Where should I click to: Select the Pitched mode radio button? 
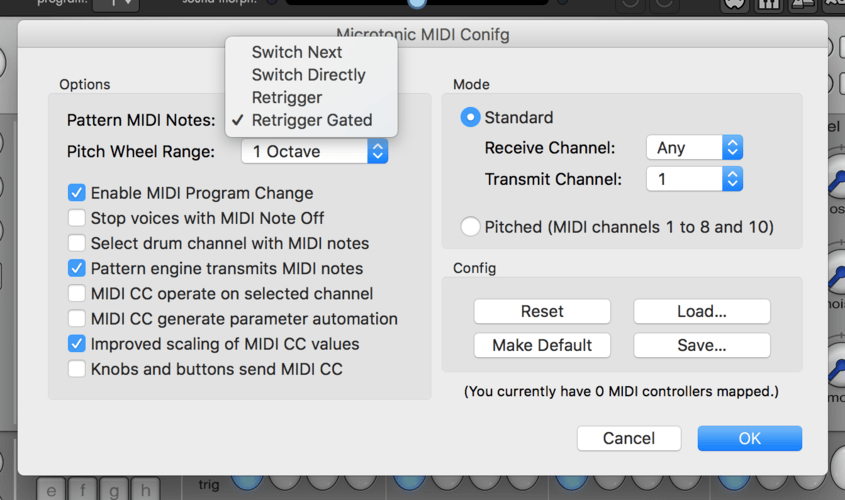470,227
